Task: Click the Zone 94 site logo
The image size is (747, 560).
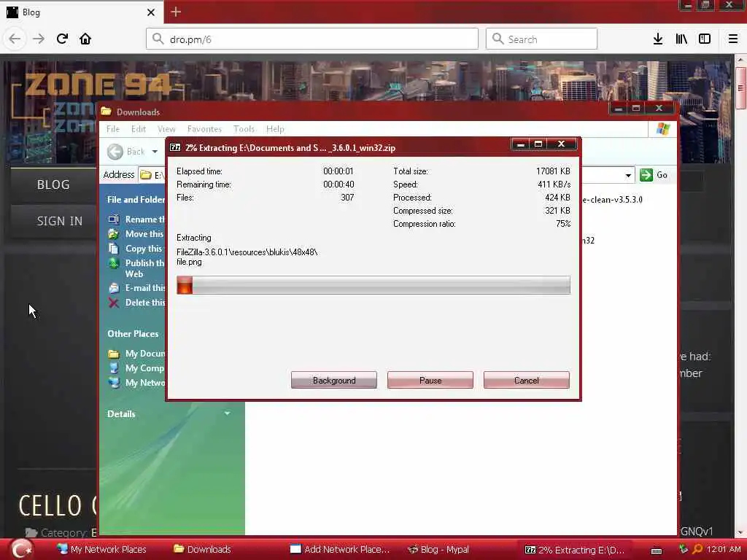Action: 98,85
